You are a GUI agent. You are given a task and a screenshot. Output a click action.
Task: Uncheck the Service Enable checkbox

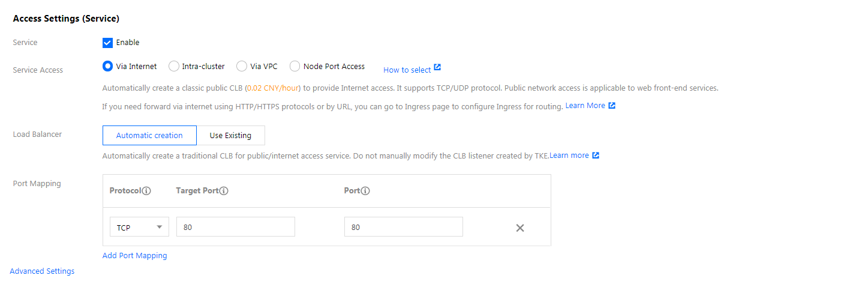point(108,43)
